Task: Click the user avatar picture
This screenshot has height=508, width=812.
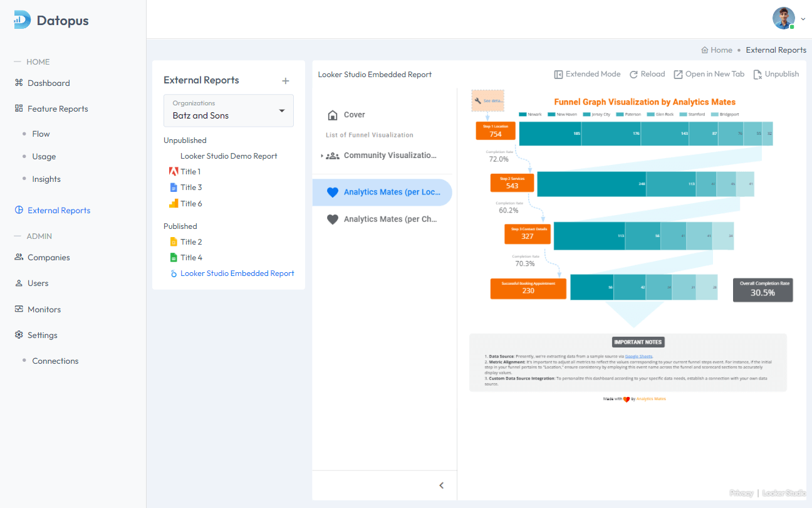Action: click(784, 18)
